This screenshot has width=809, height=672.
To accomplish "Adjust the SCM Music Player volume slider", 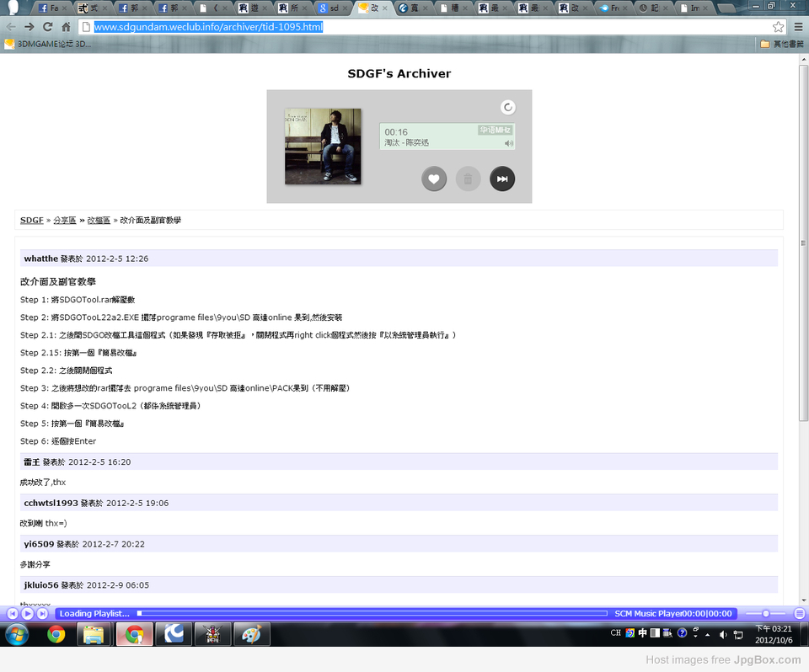I will pos(765,614).
